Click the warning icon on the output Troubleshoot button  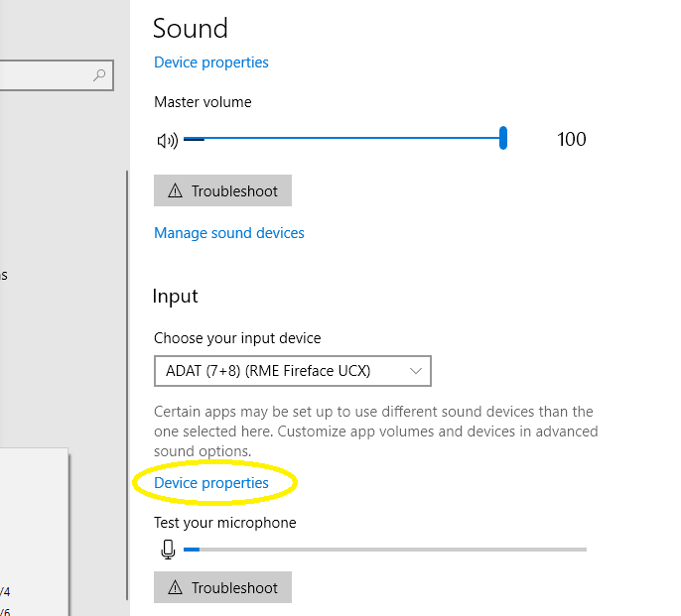tap(176, 191)
